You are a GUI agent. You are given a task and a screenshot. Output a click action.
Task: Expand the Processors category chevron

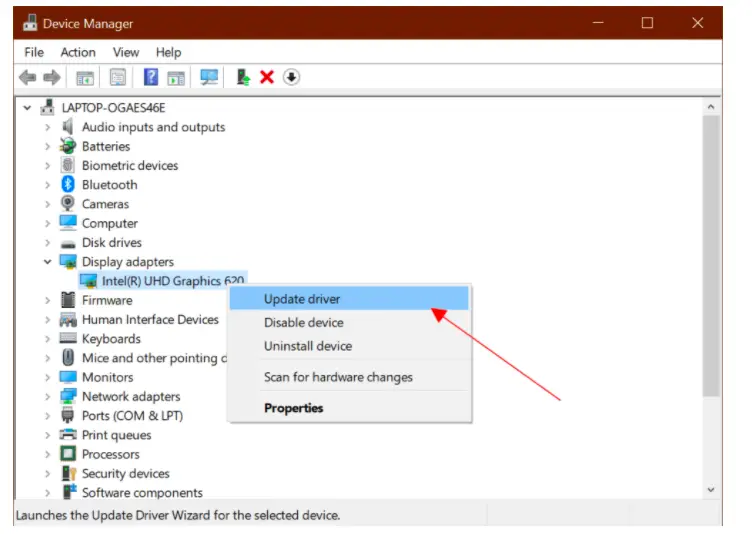tap(47, 454)
